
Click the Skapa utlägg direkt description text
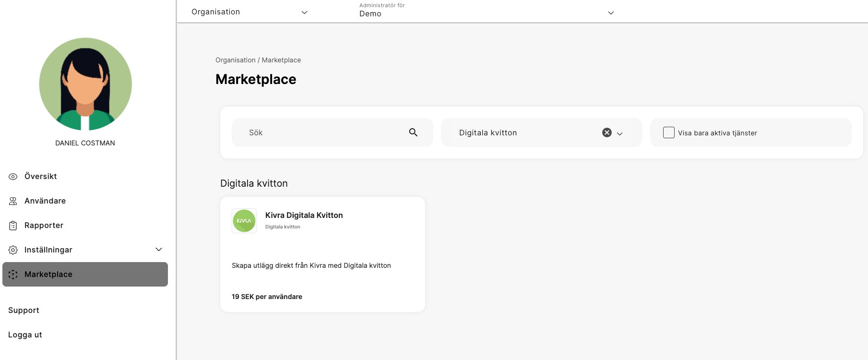311,265
